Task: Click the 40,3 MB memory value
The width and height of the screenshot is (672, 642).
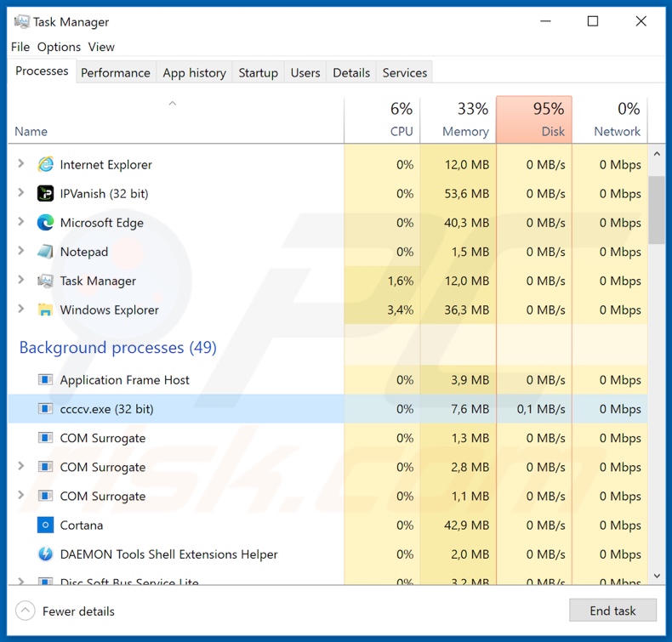Action: click(467, 223)
